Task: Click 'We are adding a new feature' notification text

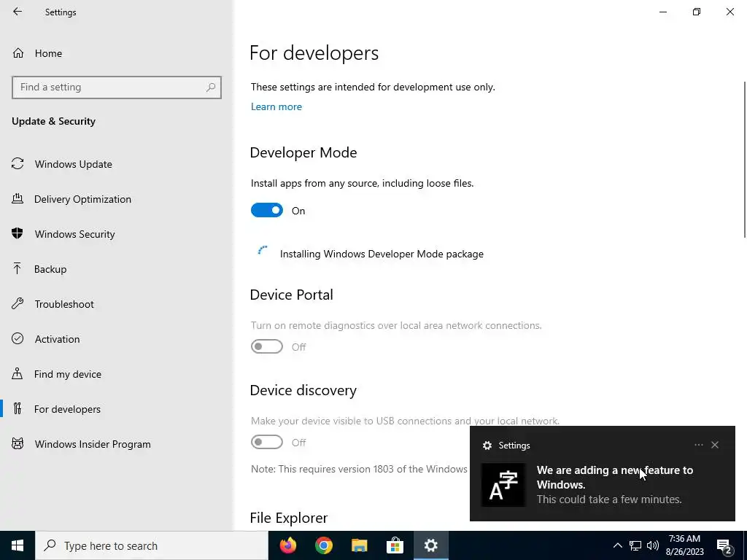Action: 614,477
